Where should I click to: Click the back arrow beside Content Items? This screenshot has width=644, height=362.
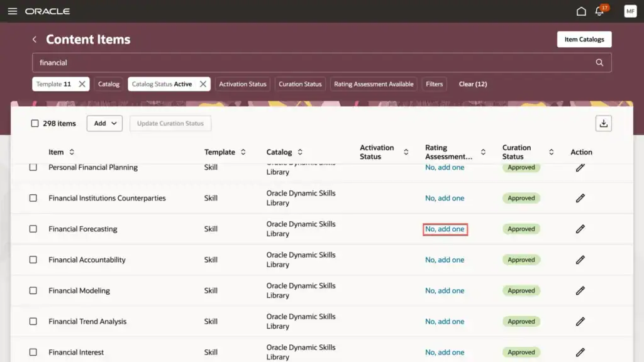tap(35, 40)
